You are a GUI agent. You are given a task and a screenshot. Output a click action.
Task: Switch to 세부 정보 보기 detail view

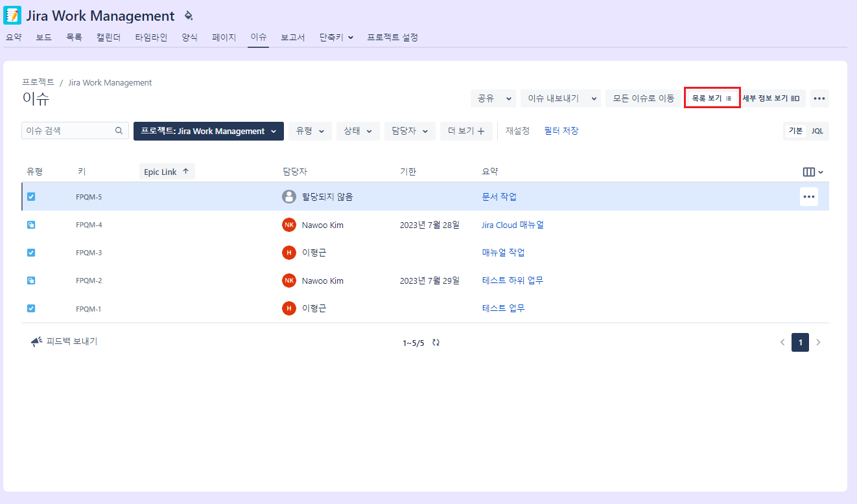(771, 98)
